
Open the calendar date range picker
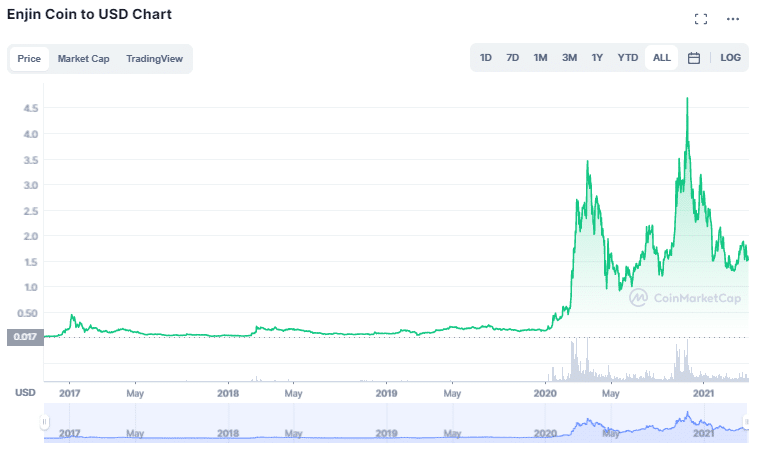pyautogui.click(x=694, y=58)
